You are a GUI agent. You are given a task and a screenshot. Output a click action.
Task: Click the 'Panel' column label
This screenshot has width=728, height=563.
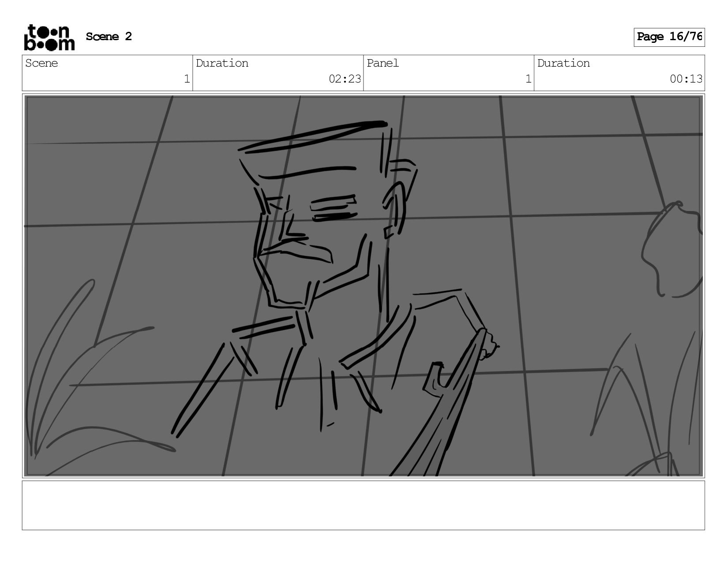click(383, 63)
